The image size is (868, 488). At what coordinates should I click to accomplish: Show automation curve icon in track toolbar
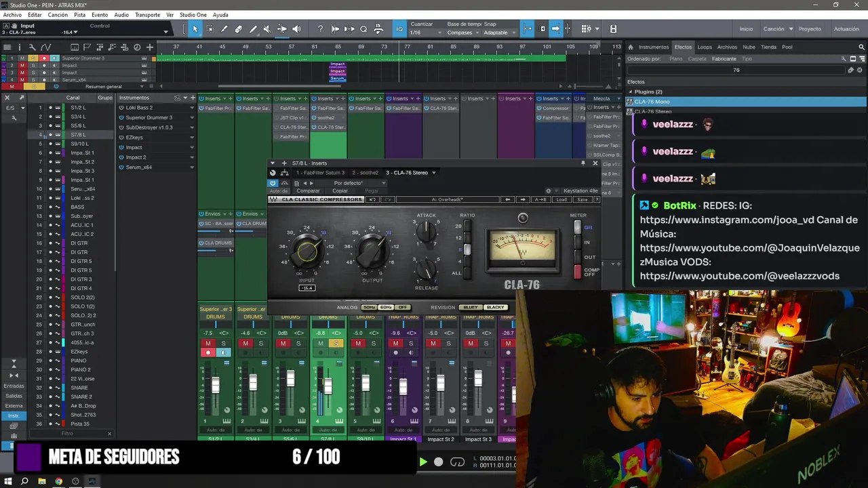click(45, 47)
